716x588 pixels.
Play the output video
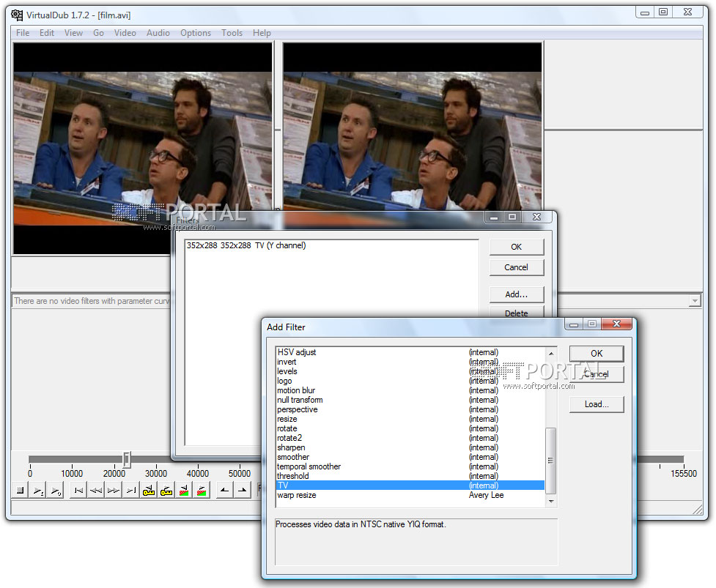[x=55, y=491]
